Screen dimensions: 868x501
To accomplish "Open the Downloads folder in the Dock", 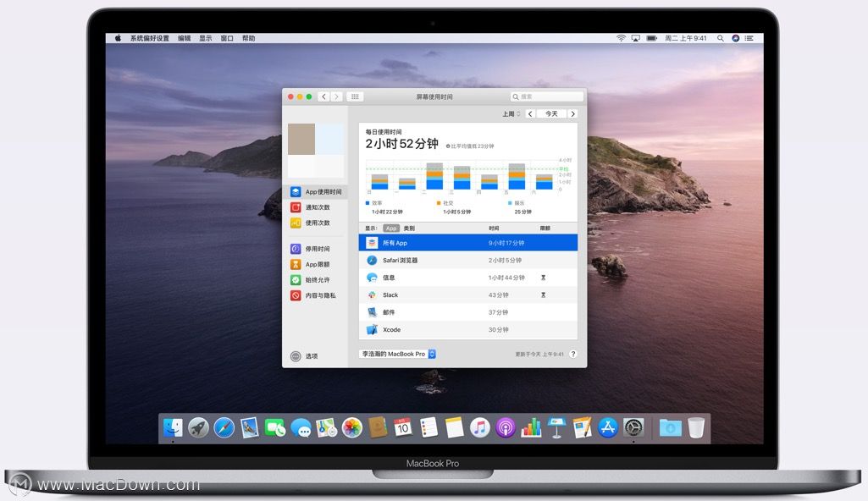I will pos(670,427).
